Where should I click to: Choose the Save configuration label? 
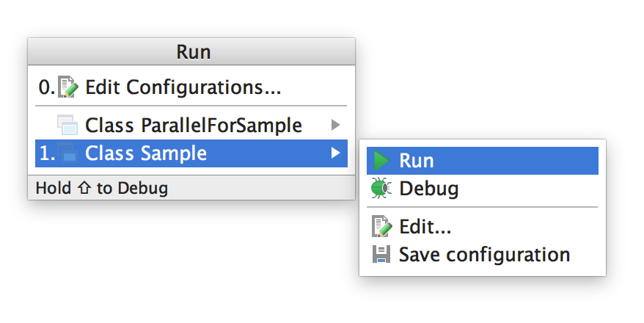[x=484, y=255]
